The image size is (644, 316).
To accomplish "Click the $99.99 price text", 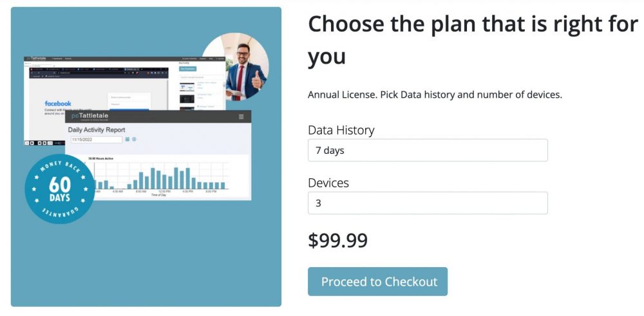I will pos(337,241).
